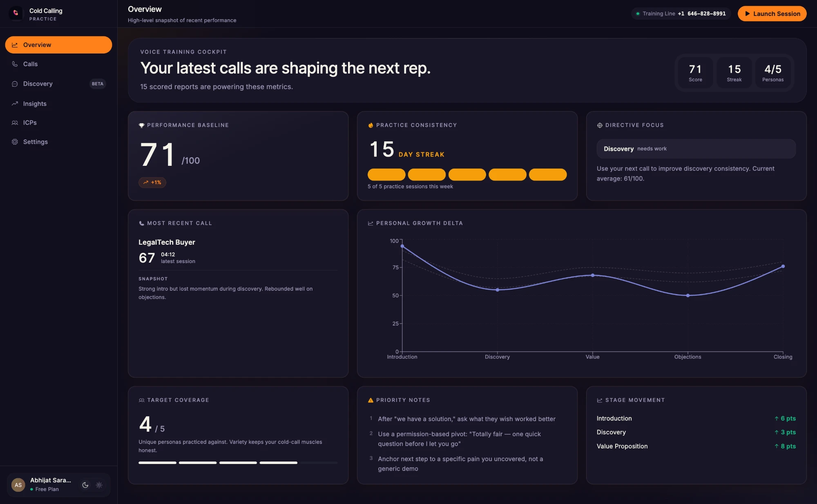The width and height of the screenshot is (817, 504).
Task: Click the green Training Line status dot
Action: coord(638,13)
